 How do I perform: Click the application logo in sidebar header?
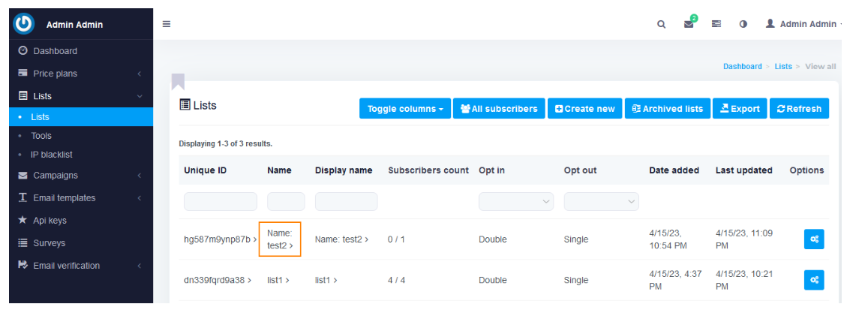[24, 24]
